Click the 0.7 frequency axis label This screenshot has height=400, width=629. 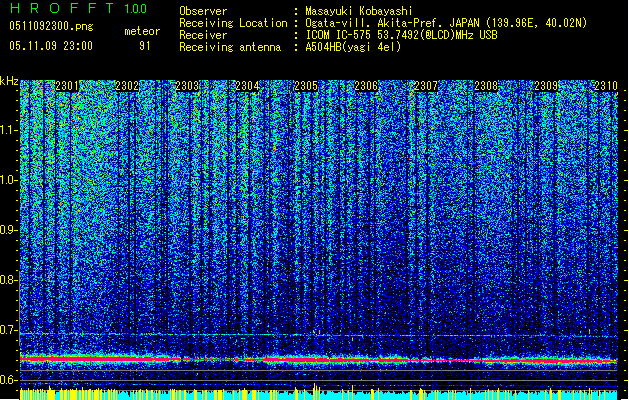[8, 330]
